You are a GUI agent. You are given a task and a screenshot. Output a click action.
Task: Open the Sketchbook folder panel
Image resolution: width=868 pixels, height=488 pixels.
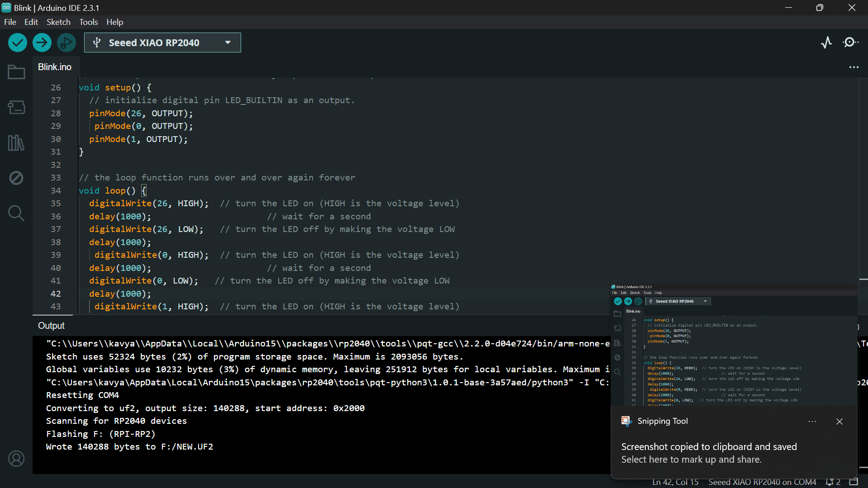click(16, 72)
